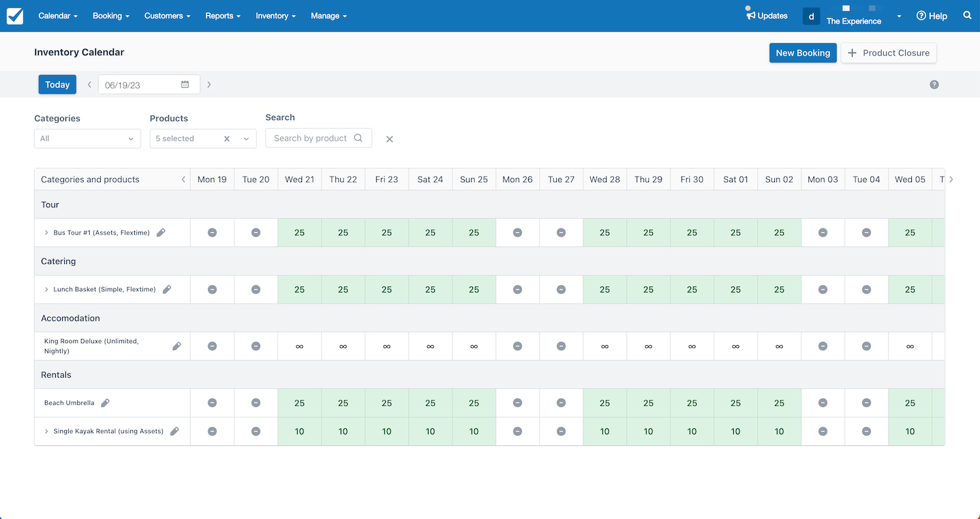The width and height of the screenshot is (980, 519).
Task: Go to previous date range arrow
Action: (x=89, y=85)
